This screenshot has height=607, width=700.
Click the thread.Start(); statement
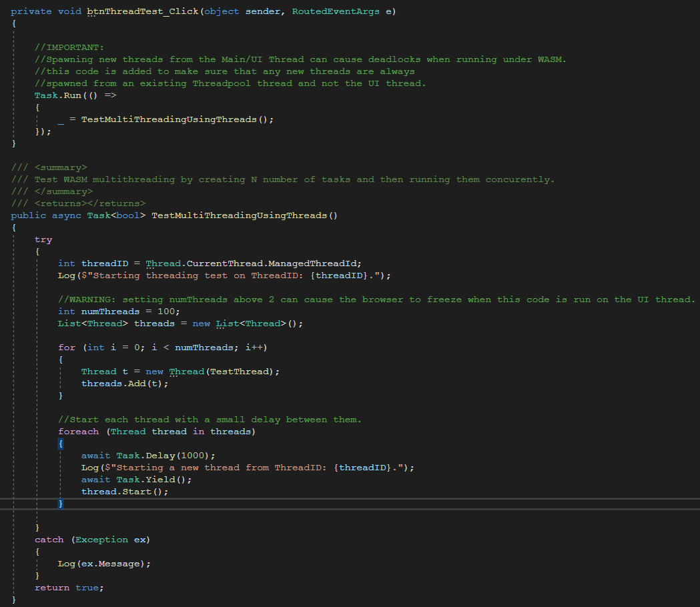point(125,492)
